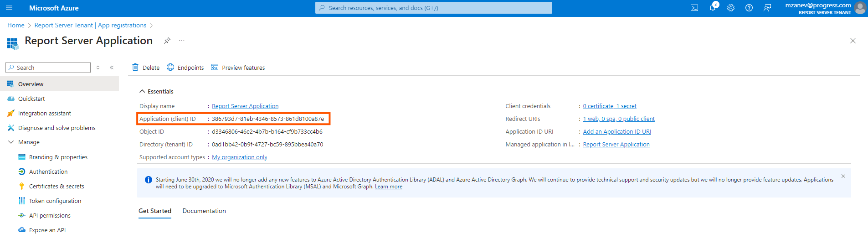Image resolution: width=868 pixels, height=234 pixels.
Task: Click the Delete button label
Action: tap(151, 68)
